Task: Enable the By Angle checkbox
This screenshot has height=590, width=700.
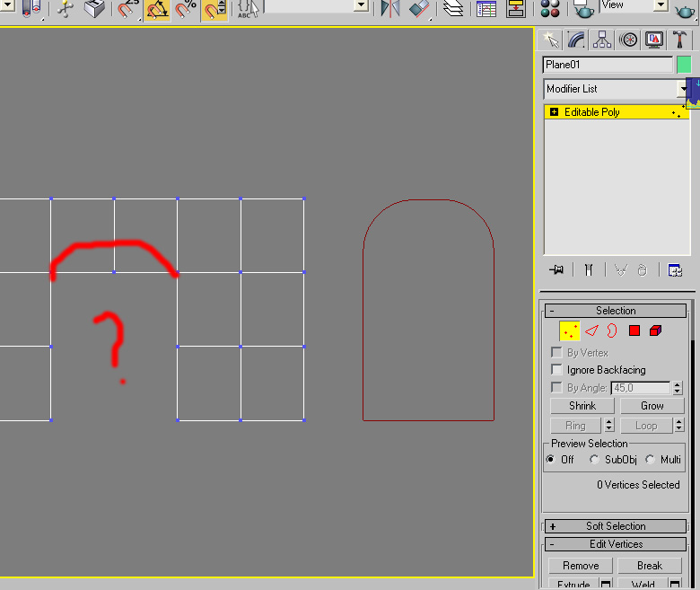Action: [556, 387]
